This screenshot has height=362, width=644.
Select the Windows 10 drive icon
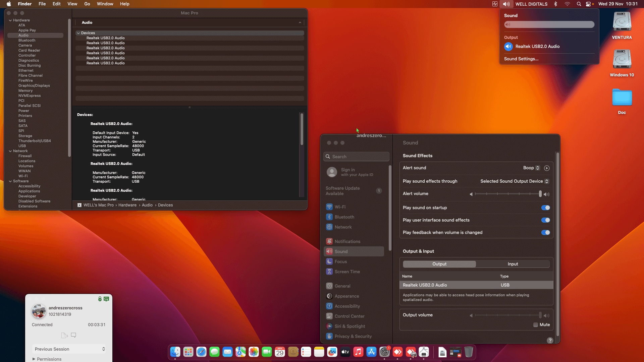(622, 59)
